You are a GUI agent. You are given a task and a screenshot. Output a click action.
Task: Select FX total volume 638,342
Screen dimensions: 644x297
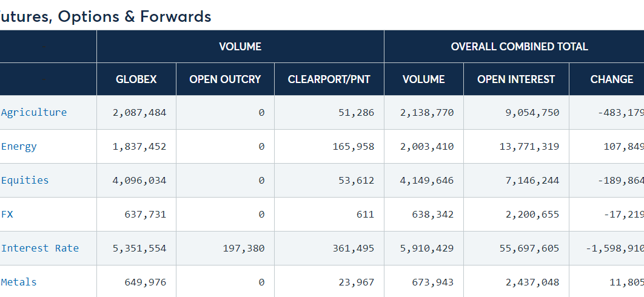point(433,214)
